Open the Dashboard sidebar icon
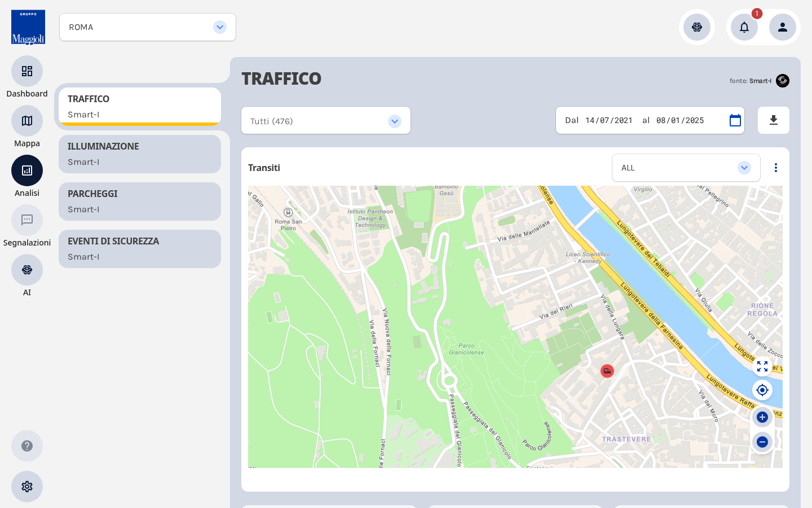Image resolution: width=812 pixels, height=508 pixels. [27, 71]
